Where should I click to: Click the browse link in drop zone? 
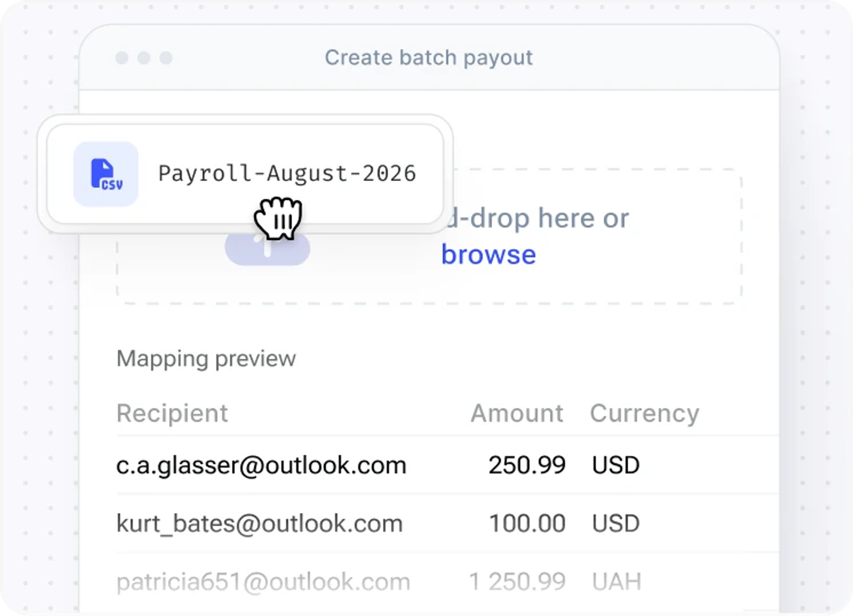click(489, 255)
